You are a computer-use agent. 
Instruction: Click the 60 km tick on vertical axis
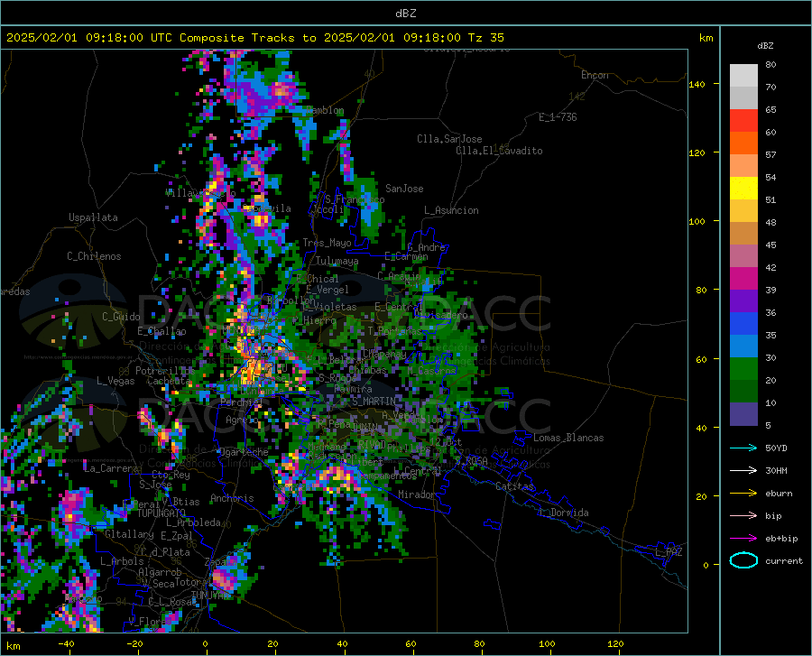pos(701,359)
